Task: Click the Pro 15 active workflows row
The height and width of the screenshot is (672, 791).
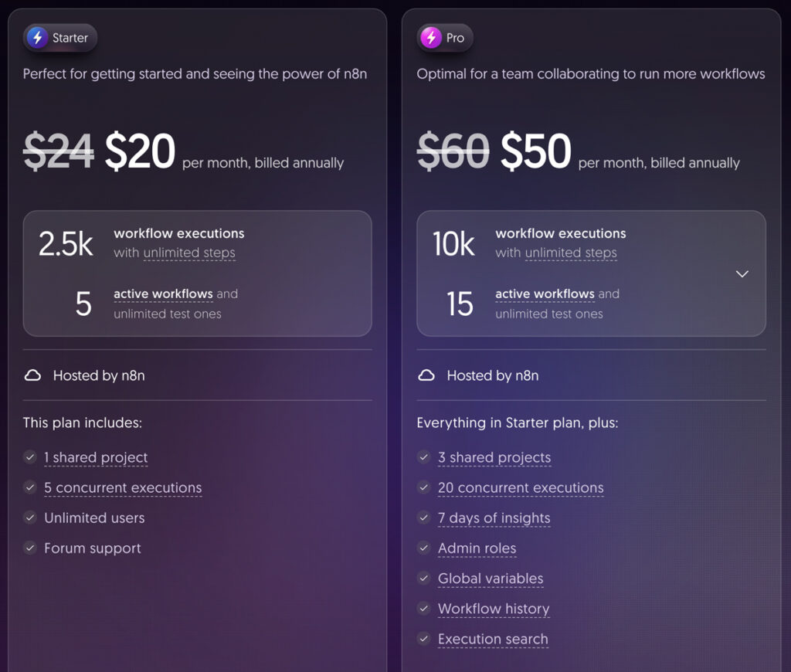Action: point(556,304)
